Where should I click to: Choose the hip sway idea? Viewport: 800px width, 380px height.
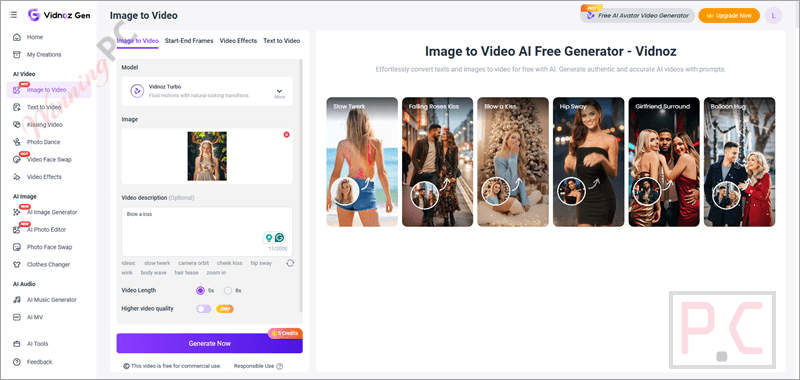261,263
